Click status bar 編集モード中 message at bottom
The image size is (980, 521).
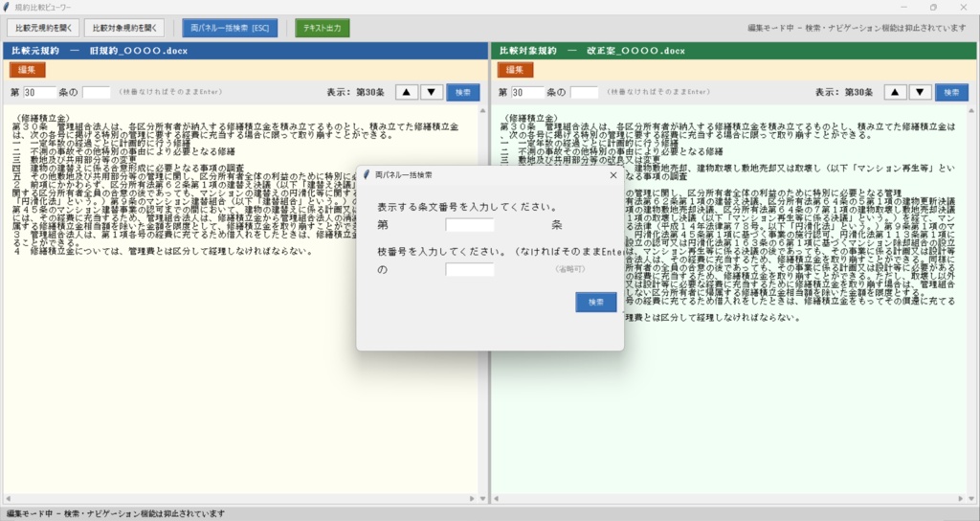(116, 513)
